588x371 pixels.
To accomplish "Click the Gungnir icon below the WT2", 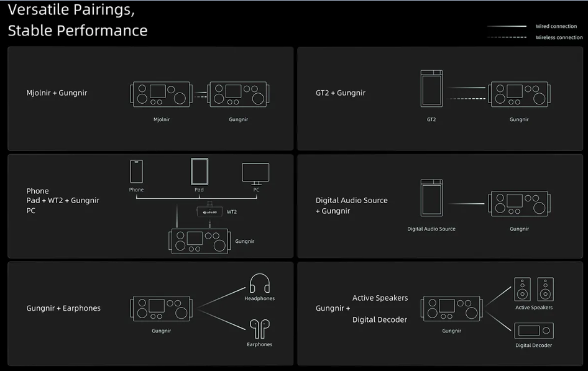I will click(200, 241).
